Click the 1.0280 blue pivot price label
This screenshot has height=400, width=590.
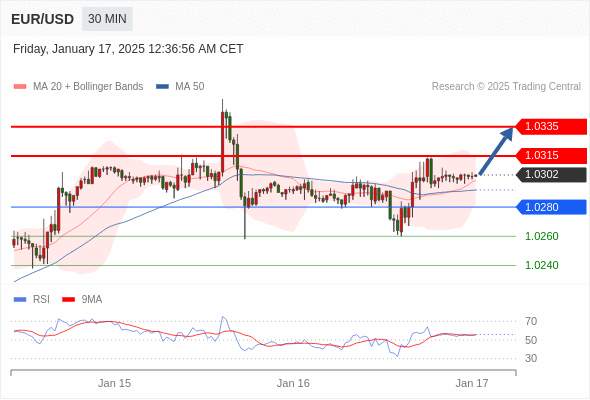point(551,207)
